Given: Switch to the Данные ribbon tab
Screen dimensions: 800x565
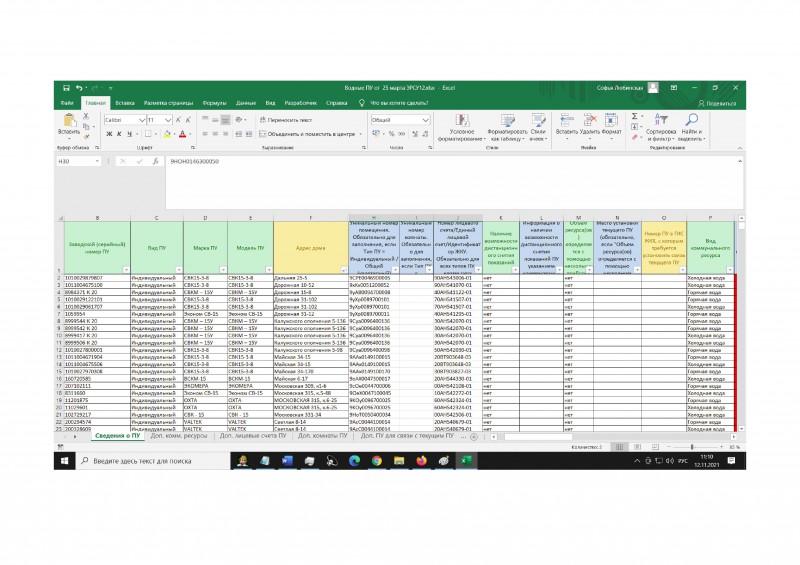Looking at the screenshot, I should [246, 103].
